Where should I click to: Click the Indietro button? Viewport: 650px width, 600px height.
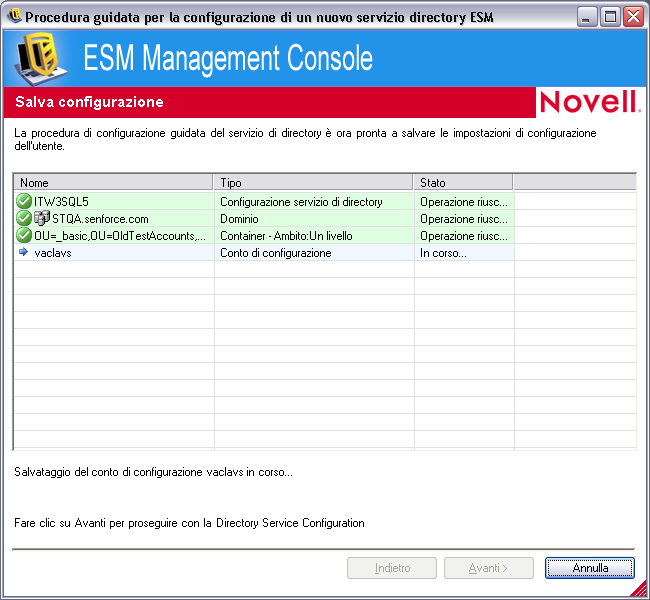(392, 568)
